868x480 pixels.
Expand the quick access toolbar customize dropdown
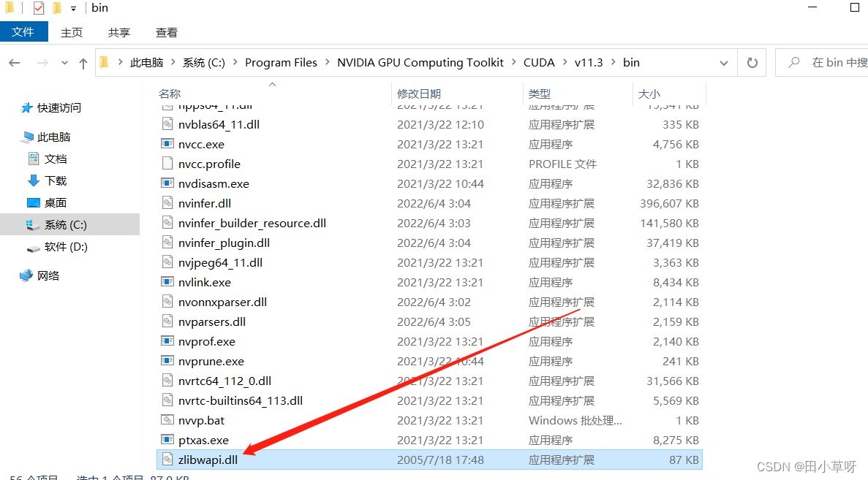tap(72, 8)
